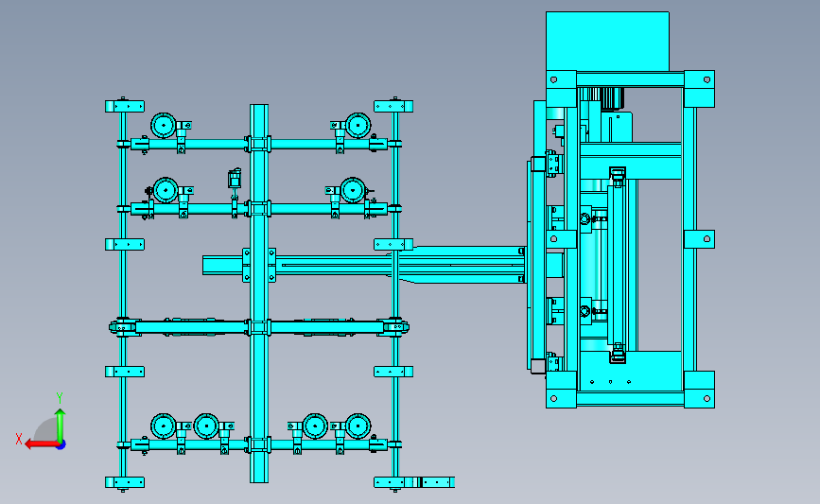Select the leftmost suction cup on the bottom crossbar
This screenshot has height=504, width=820.
point(164,426)
